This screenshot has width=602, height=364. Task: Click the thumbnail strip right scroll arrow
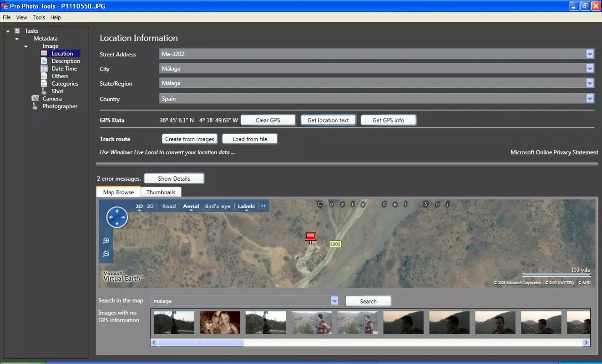click(x=586, y=343)
